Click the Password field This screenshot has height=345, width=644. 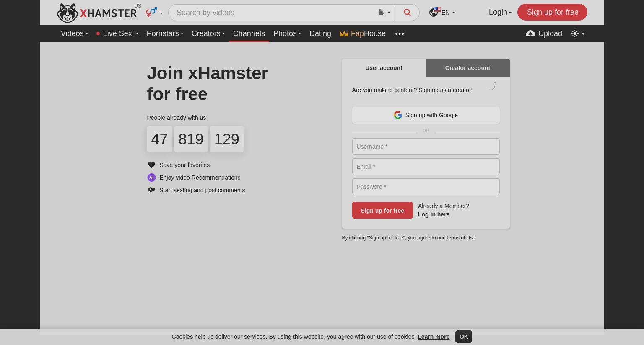pos(426,187)
